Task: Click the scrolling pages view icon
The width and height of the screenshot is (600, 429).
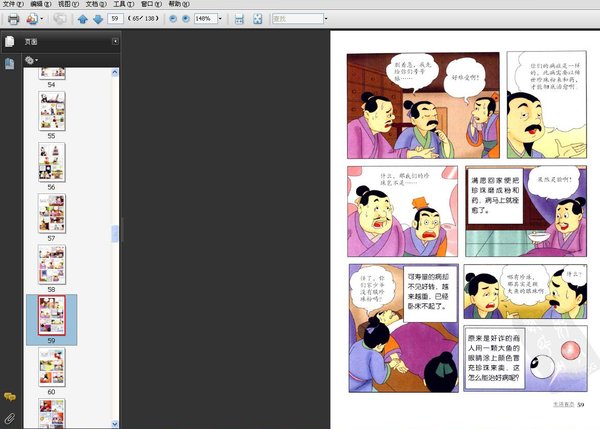Action: [x=239, y=19]
